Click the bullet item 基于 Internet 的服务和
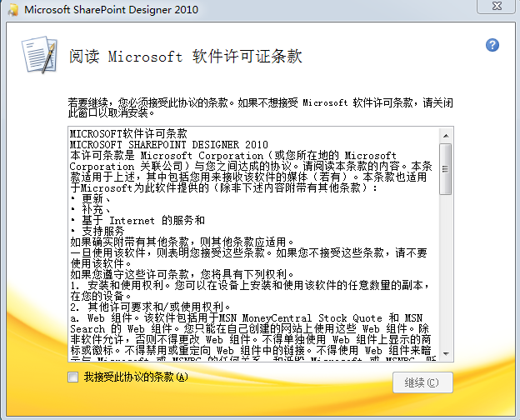520x420 pixels. pos(138,220)
